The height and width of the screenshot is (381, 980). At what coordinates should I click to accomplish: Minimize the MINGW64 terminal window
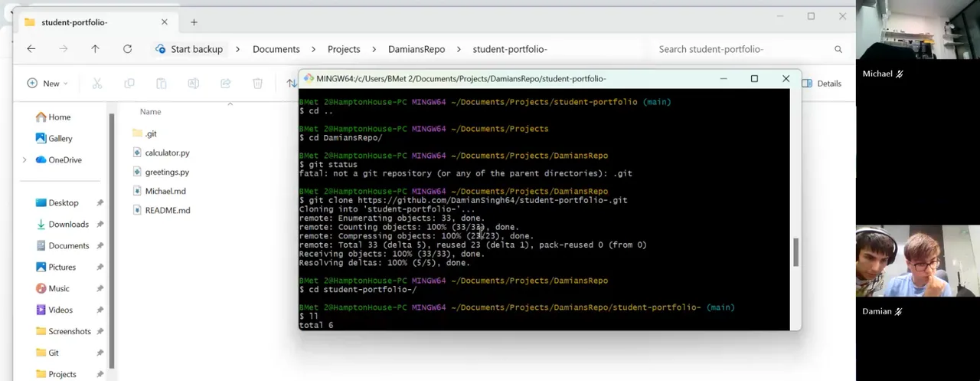723,78
